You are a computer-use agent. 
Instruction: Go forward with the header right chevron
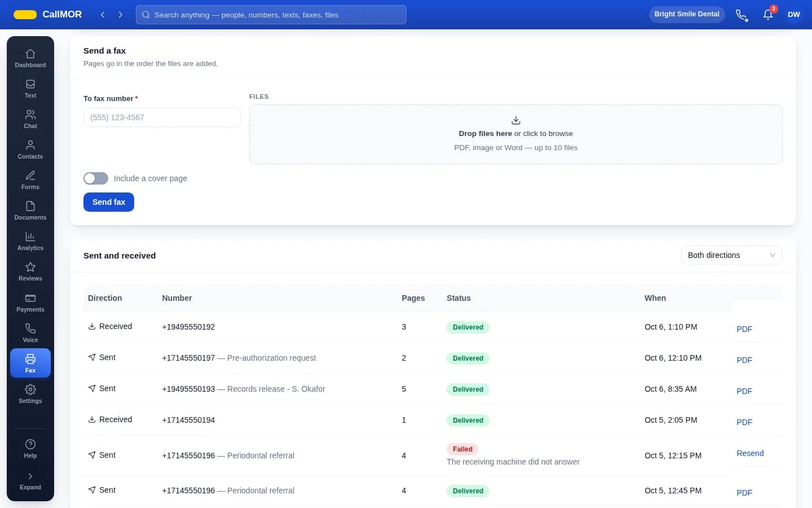pyautogui.click(x=120, y=15)
